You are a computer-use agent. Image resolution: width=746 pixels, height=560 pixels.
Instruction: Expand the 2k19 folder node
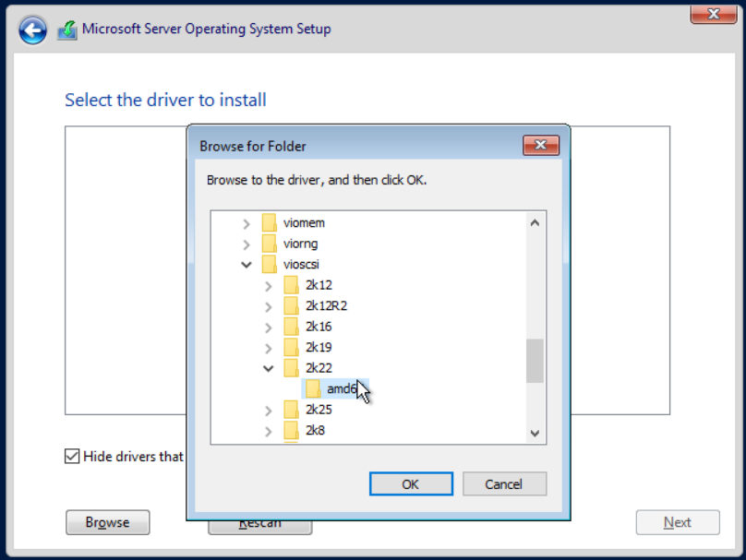269,348
